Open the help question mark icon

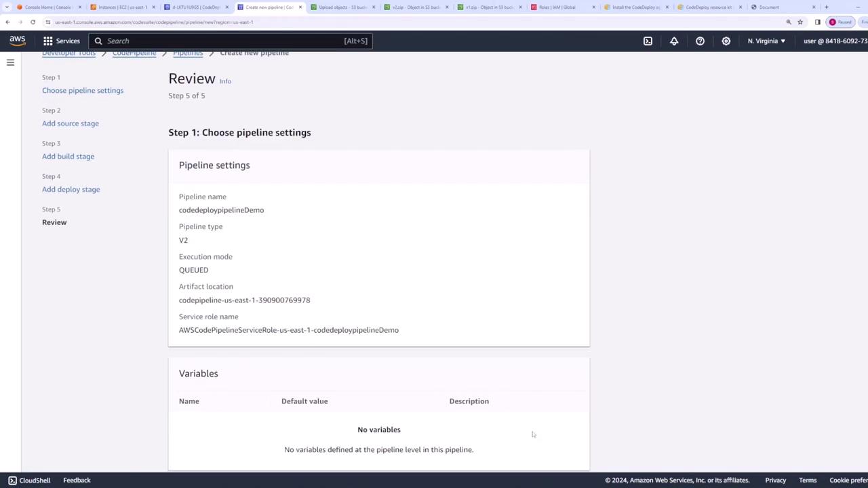coord(700,41)
